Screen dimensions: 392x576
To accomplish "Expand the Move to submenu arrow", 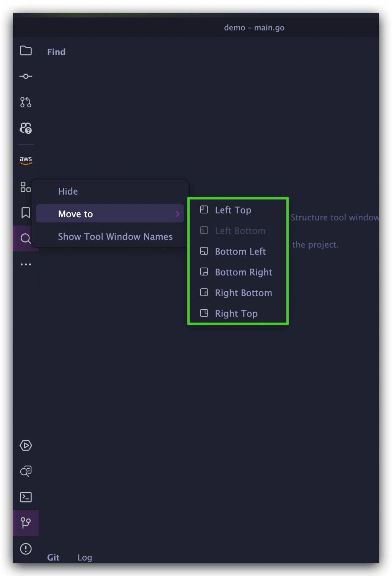I will [x=177, y=214].
